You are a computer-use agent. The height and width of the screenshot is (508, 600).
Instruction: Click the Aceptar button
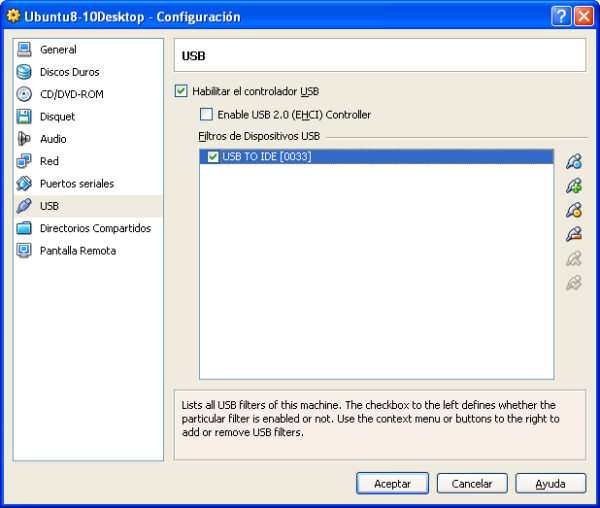pyautogui.click(x=392, y=483)
